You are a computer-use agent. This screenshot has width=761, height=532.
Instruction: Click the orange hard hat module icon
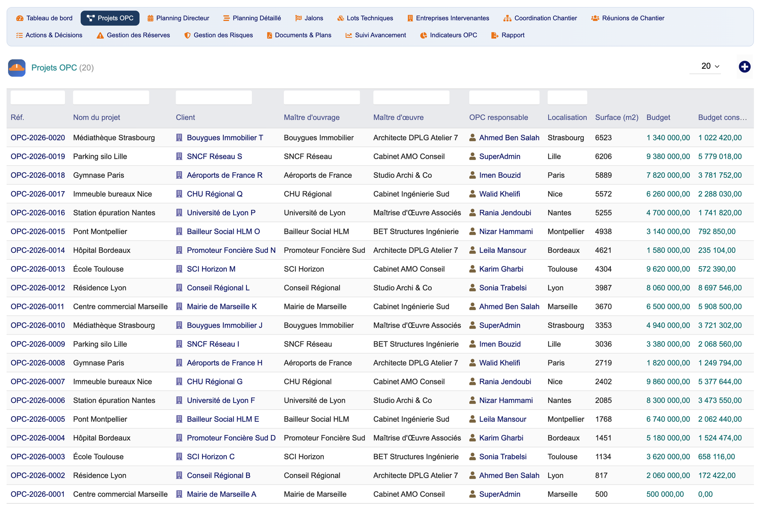coord(17,68)
